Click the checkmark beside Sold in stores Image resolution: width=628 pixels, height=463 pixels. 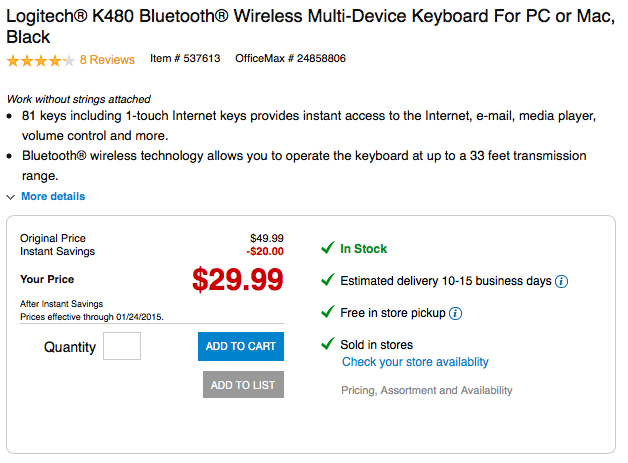pos(328,343)
